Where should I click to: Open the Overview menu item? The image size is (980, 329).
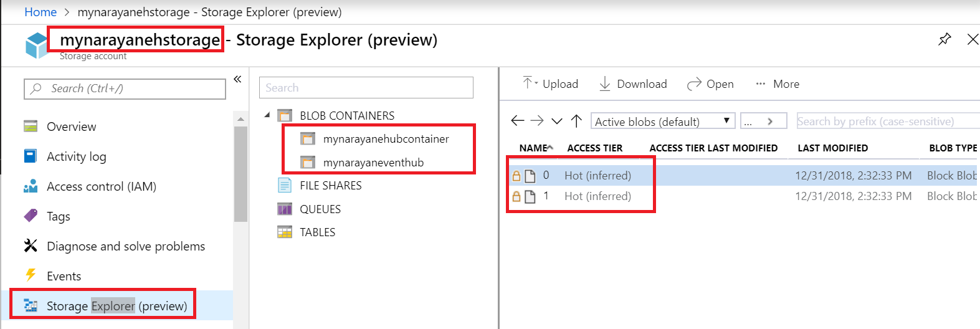pos(71,126)
